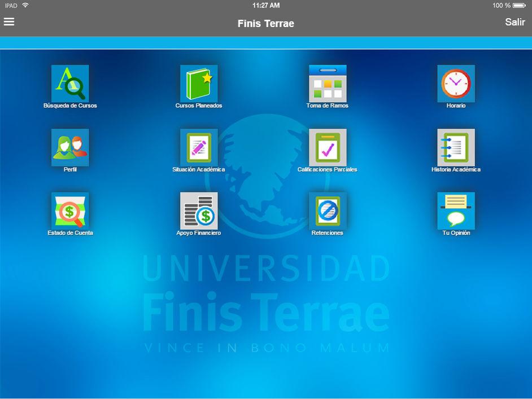
Task: Click the 'Toma de Ramos' label
Action: 328,106
